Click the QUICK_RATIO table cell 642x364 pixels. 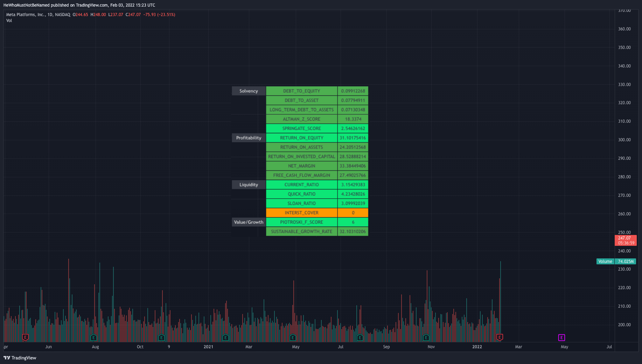[x=302, y=194]
